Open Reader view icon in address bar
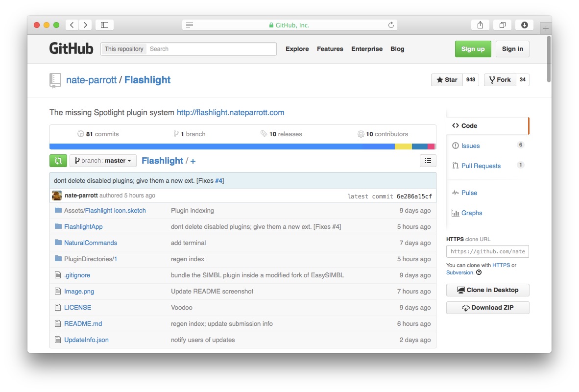 (x=190, y=25)
